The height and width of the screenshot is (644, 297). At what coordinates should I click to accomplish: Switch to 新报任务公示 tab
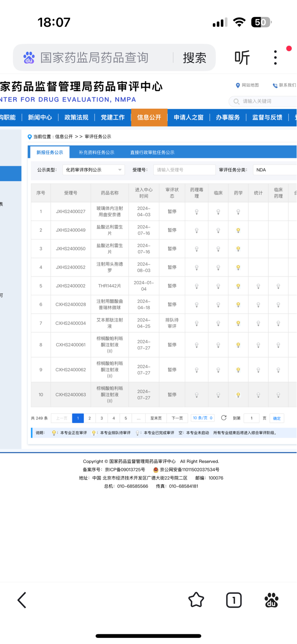(50, 152)
